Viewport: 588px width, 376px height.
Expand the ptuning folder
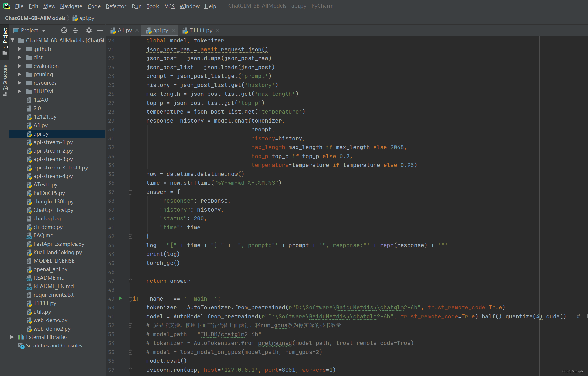(x=19, y=74)
